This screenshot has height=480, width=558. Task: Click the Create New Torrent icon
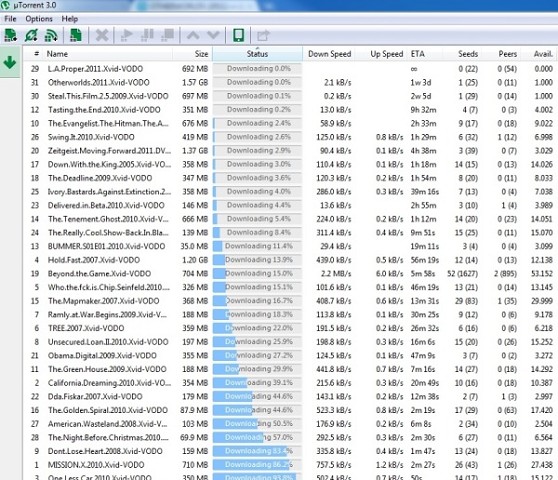pos(75,35)
